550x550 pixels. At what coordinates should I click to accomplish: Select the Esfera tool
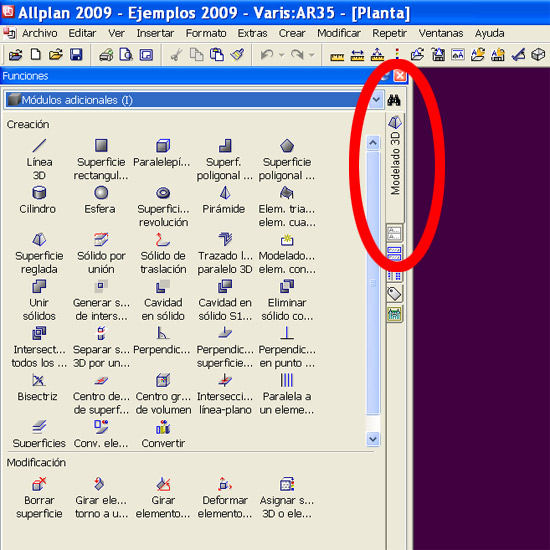tap(100, 199)
